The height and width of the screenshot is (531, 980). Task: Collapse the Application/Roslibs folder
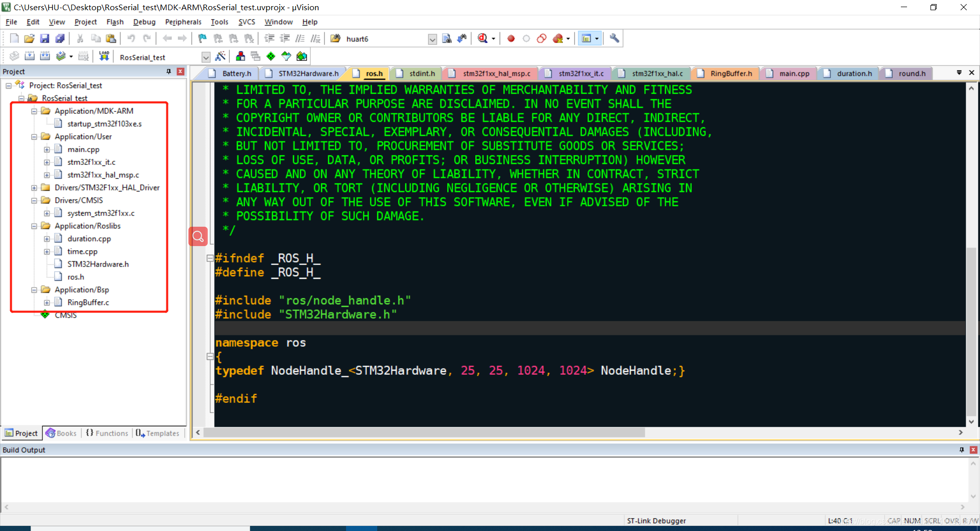(34, 226)
